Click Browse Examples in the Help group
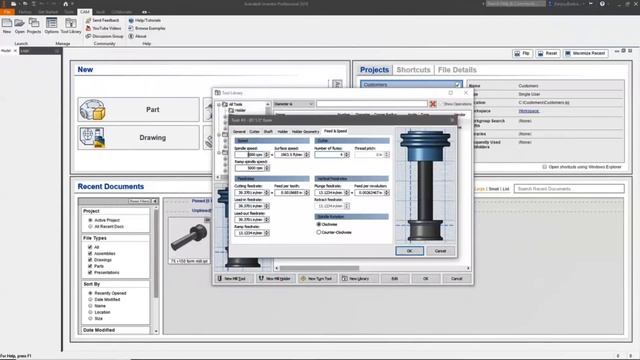This screenshot has height=360, width=640. coord(147,28)
